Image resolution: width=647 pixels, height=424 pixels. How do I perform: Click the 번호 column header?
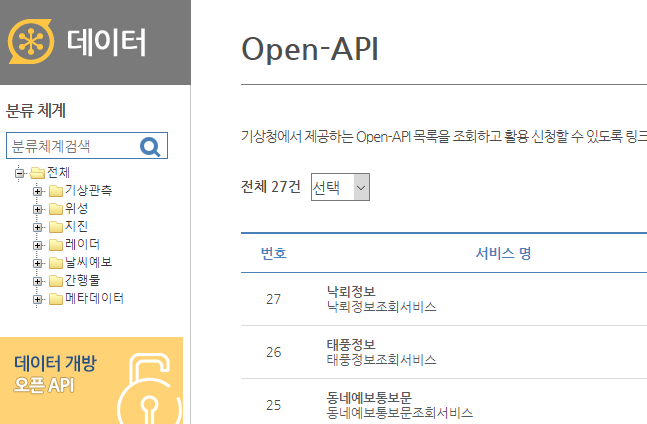tap(274, 253)
